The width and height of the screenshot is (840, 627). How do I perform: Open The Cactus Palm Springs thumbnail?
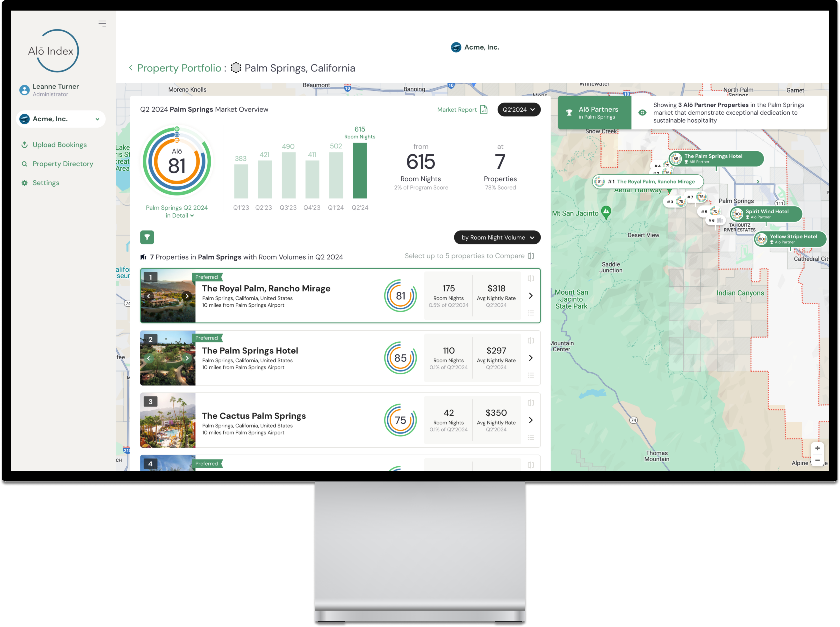tap(168, 420)
